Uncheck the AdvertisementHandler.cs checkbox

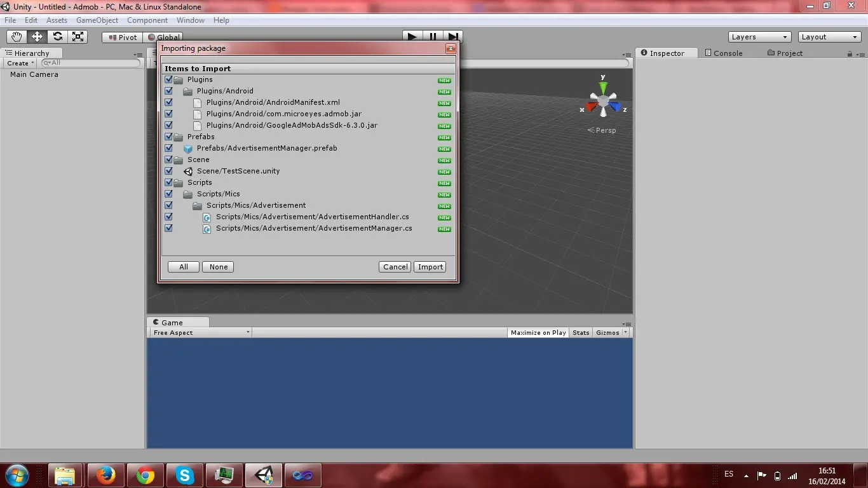(168, 217)
